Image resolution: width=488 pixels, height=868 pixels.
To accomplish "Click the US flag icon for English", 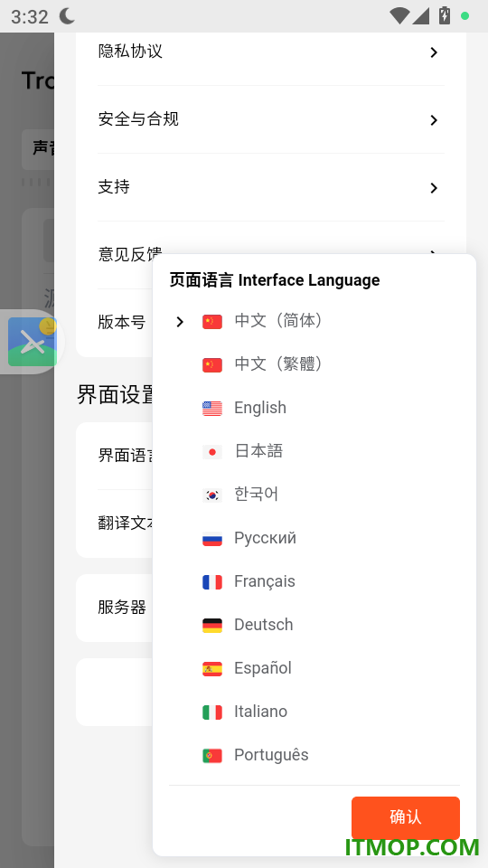I will [x=211, y=409].
